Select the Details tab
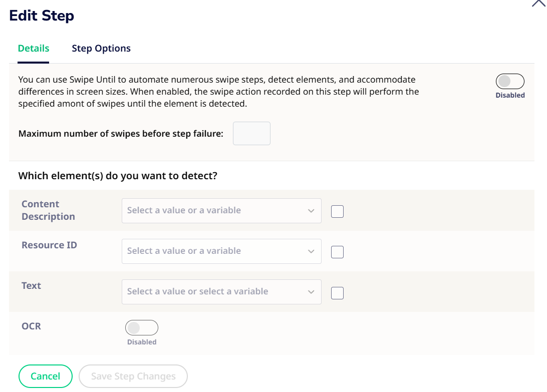Screen dimensions: 547x392 click(34, 48)
